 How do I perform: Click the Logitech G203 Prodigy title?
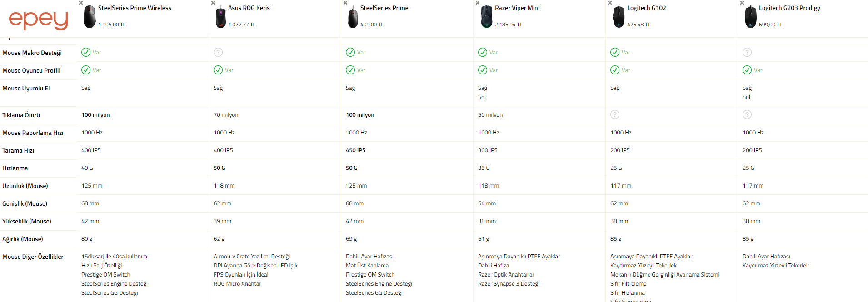pos(789,8)
